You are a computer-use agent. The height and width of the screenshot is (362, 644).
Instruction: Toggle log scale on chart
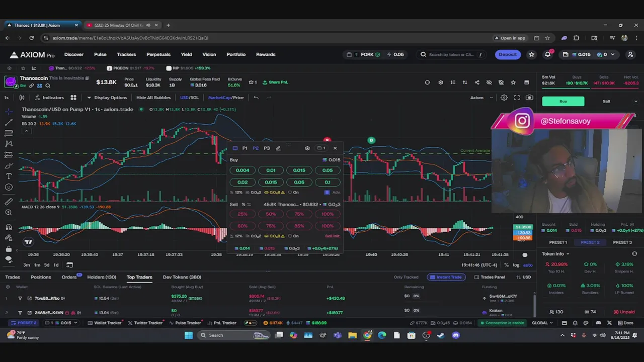pyautogui.click(x=516, y=265)
